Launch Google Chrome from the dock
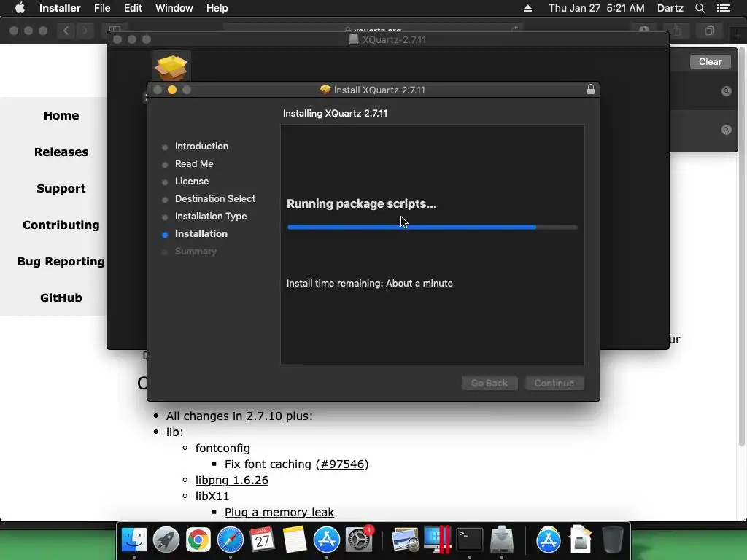Image resolution: width=747 pixels, height=560 pixels. (198, 540)
